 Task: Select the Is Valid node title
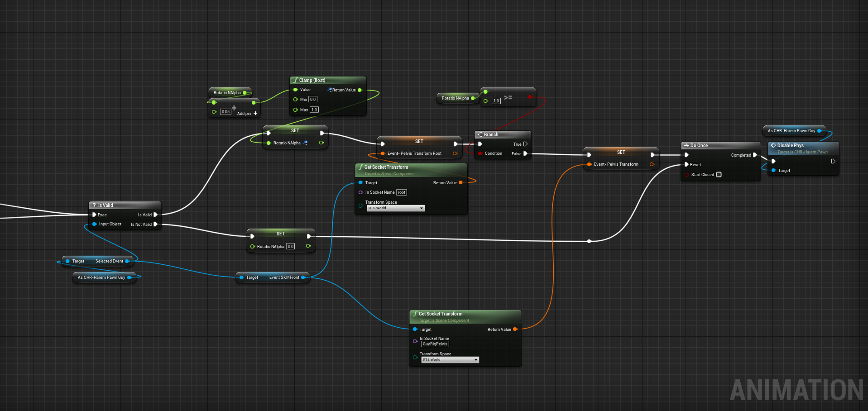(106, 205)
